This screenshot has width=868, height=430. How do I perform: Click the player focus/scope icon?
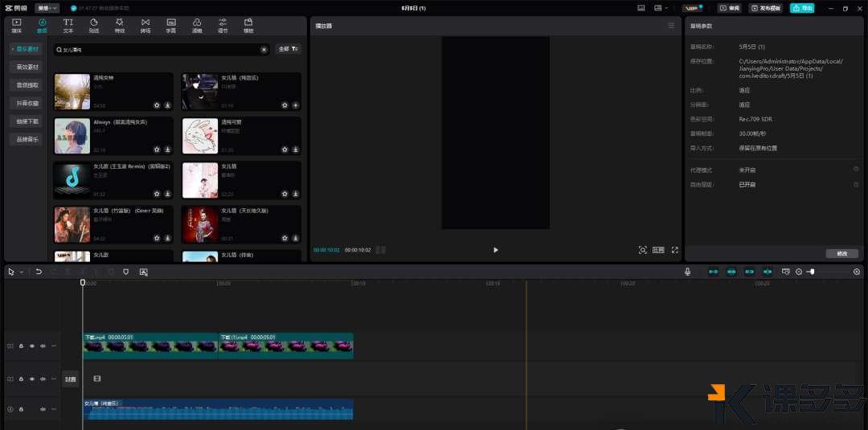(642, 250)
